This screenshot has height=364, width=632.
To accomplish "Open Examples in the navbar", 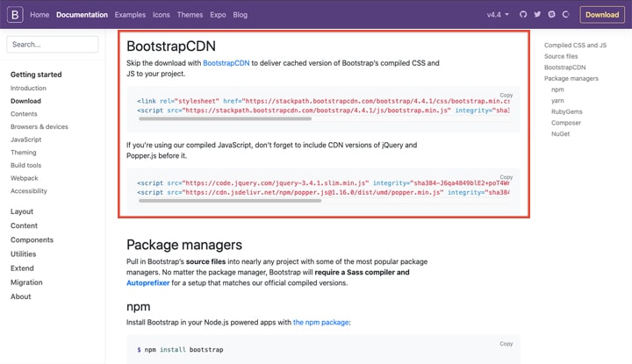I will 130,15.
